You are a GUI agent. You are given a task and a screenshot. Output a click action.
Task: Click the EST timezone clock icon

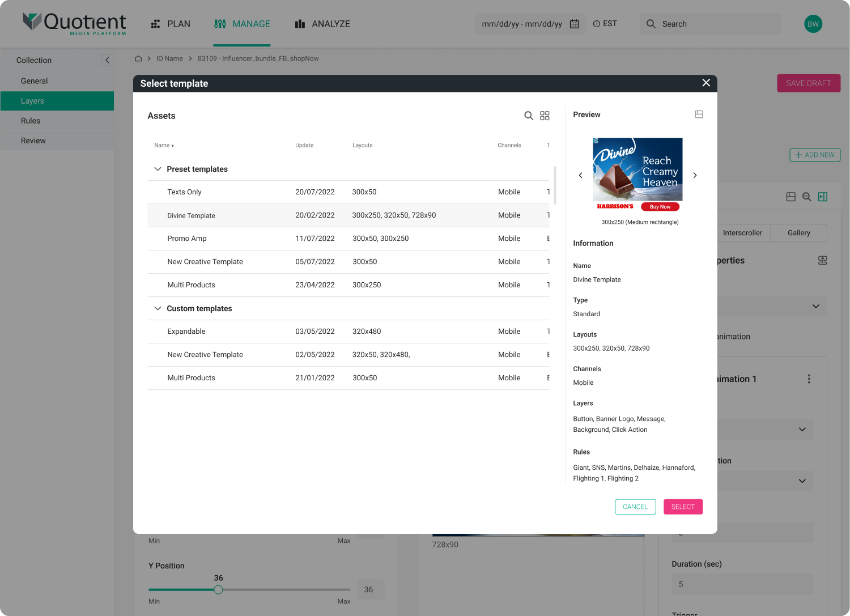point(597,24)
